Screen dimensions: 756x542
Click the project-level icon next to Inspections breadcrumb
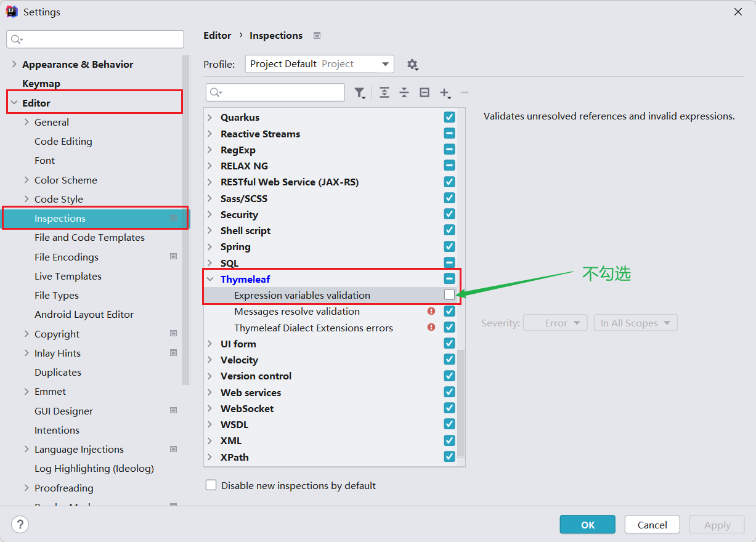(317, 36)
